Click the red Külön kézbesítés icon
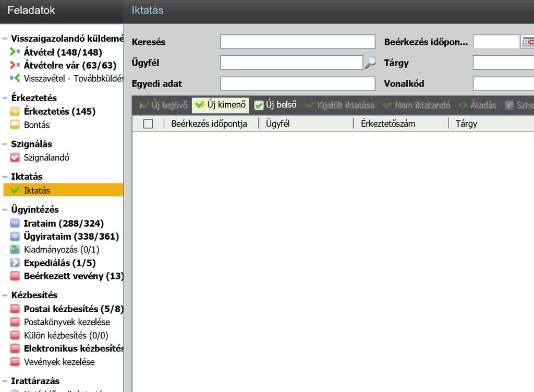The image size is (534, 392). pyautogui.click(x=15, y=335)
